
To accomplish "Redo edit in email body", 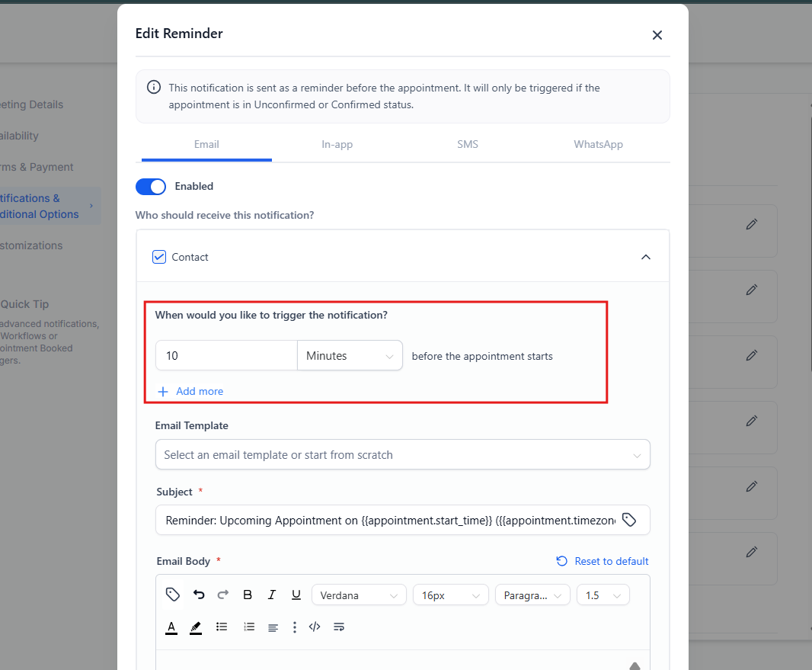I will coord(222,595).
